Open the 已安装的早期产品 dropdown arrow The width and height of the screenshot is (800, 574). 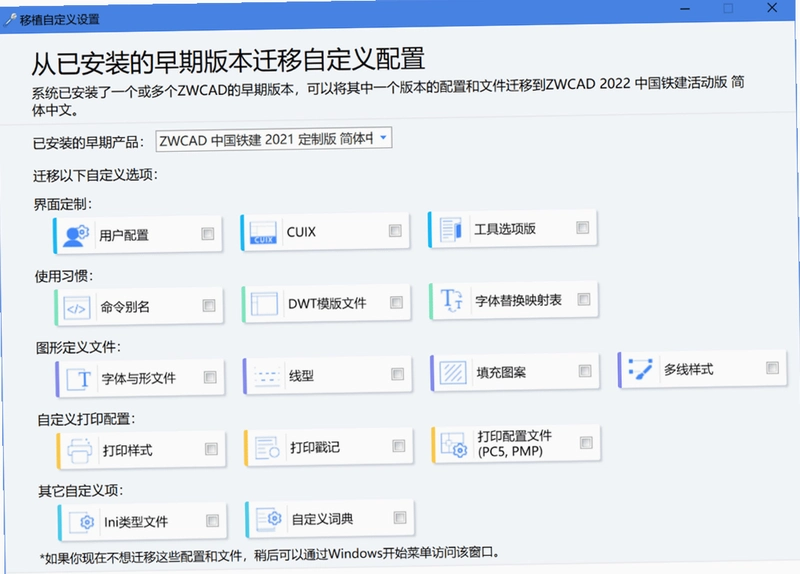tap(383, 138)
